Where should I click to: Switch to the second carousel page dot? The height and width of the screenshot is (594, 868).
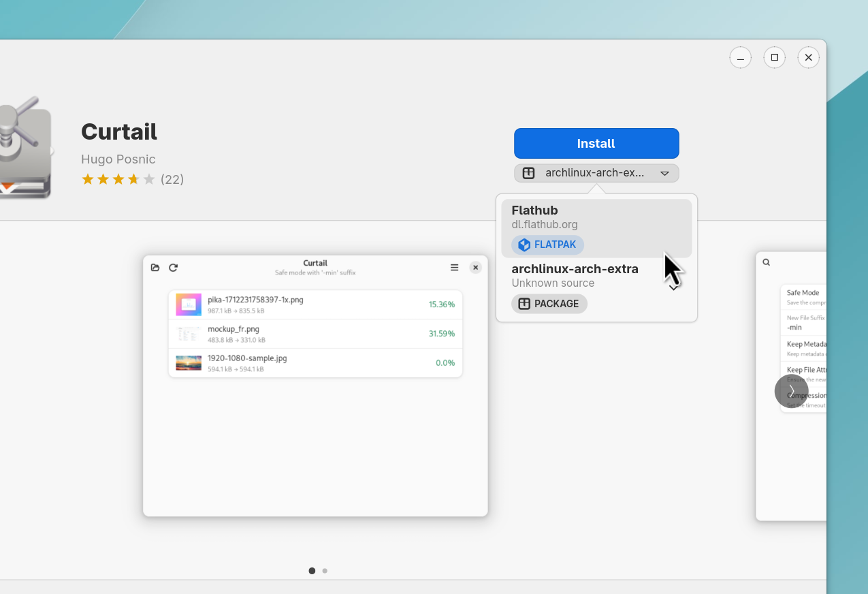pyautogui.click(x=325, y=571)
